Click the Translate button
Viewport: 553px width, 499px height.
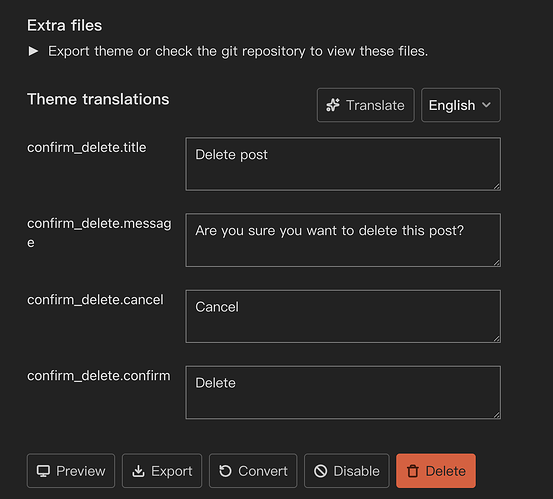(365, 105)
